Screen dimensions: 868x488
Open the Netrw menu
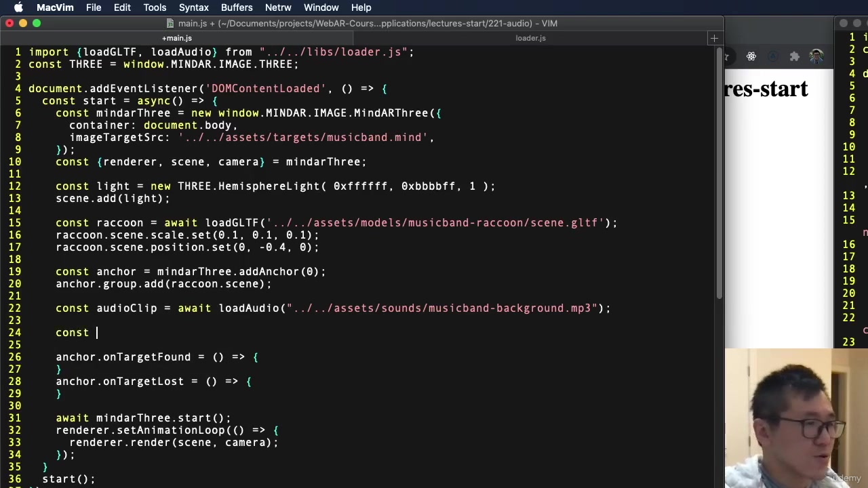point(278,7)
